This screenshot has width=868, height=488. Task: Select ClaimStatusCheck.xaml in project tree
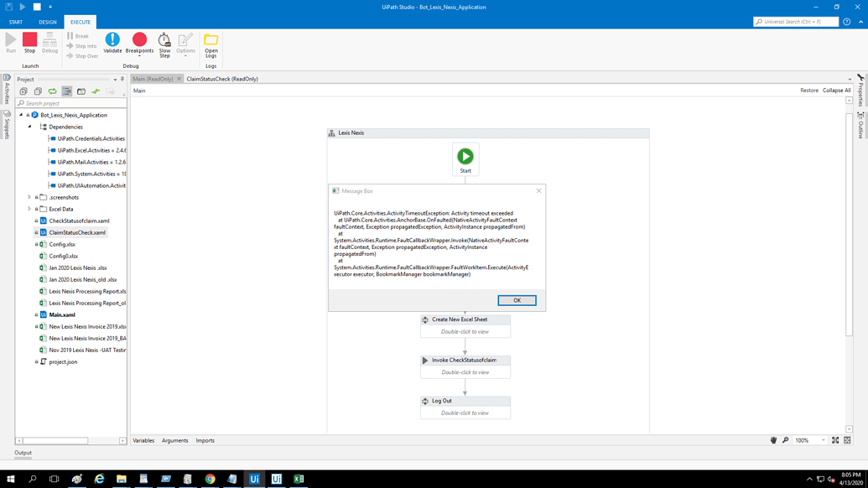(77, 232)
